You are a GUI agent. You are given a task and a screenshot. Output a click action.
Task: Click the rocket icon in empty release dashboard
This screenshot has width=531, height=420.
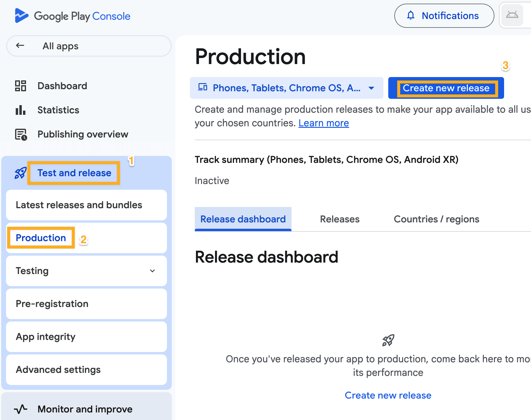[x=388, y=340]
